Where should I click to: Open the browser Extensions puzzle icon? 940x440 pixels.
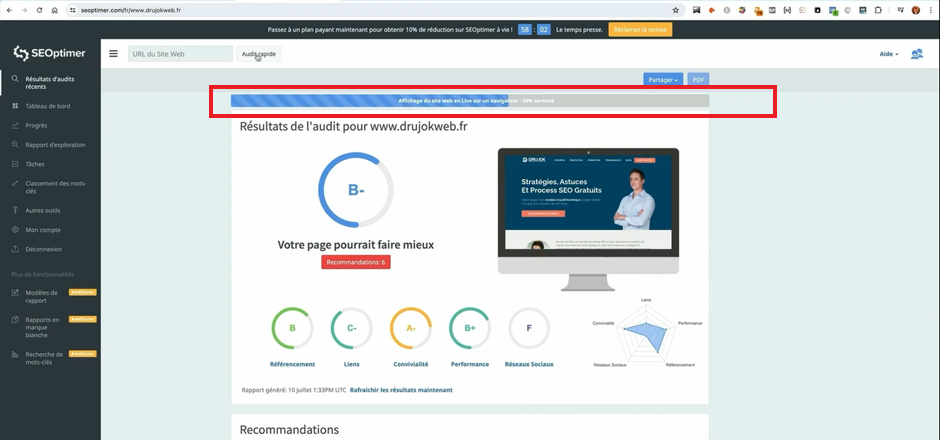click(x=878, y=10)
